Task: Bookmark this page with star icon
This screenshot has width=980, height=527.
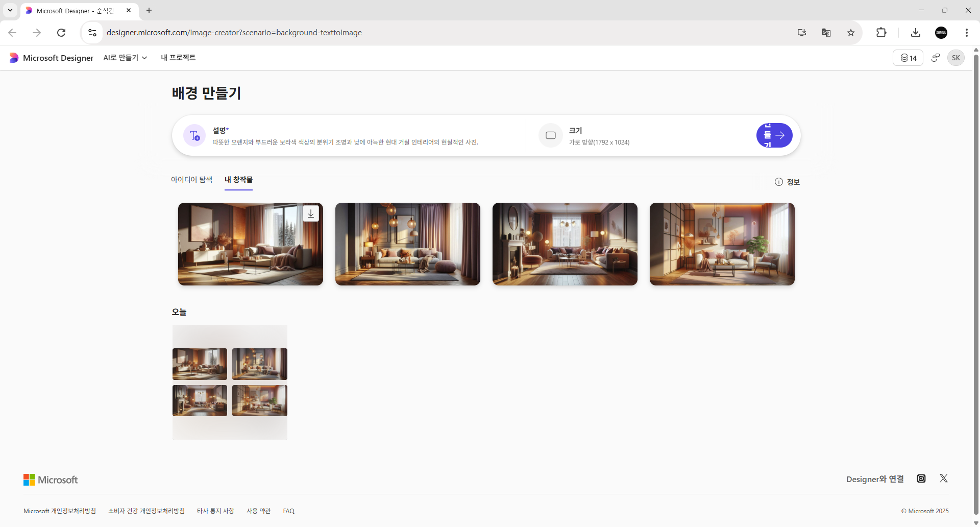Action: (851, 33)
